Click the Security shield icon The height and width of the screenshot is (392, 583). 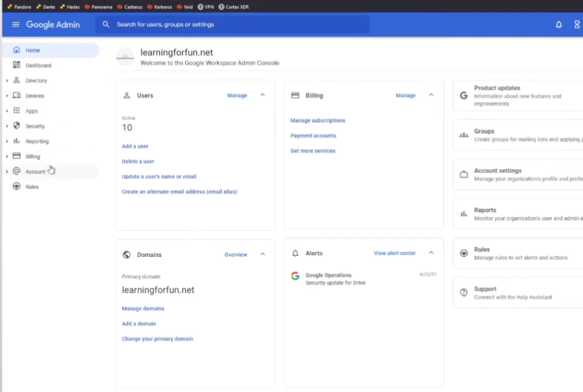coord(16,125)
